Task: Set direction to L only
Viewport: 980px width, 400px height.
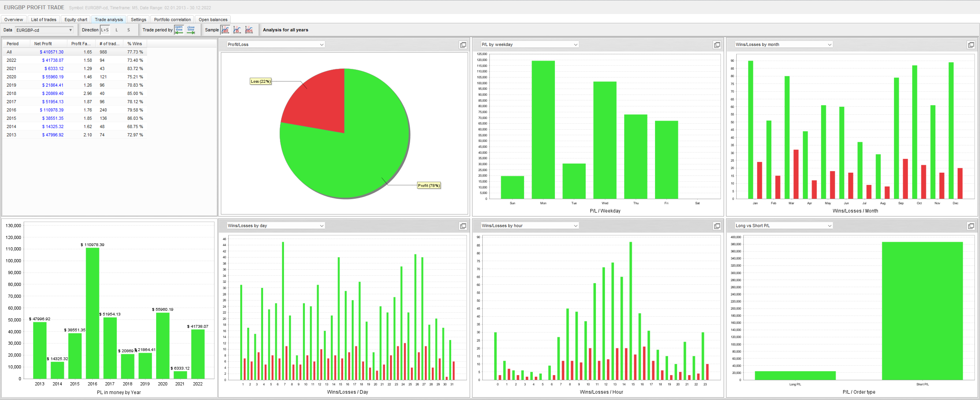Action: point(117,30)
